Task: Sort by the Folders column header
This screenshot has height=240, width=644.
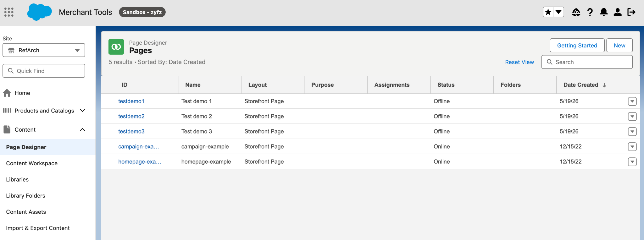Action: coord(511,85)
